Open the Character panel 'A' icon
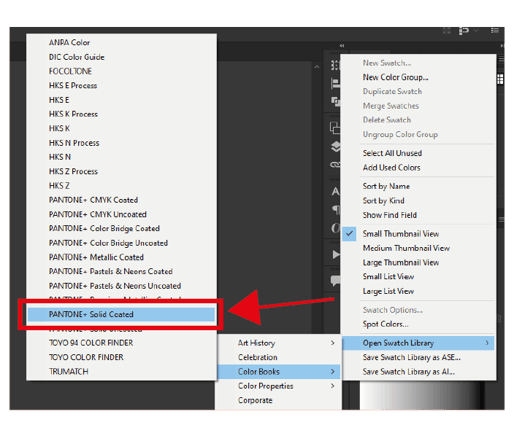514x425 pixels. (335, 191)
